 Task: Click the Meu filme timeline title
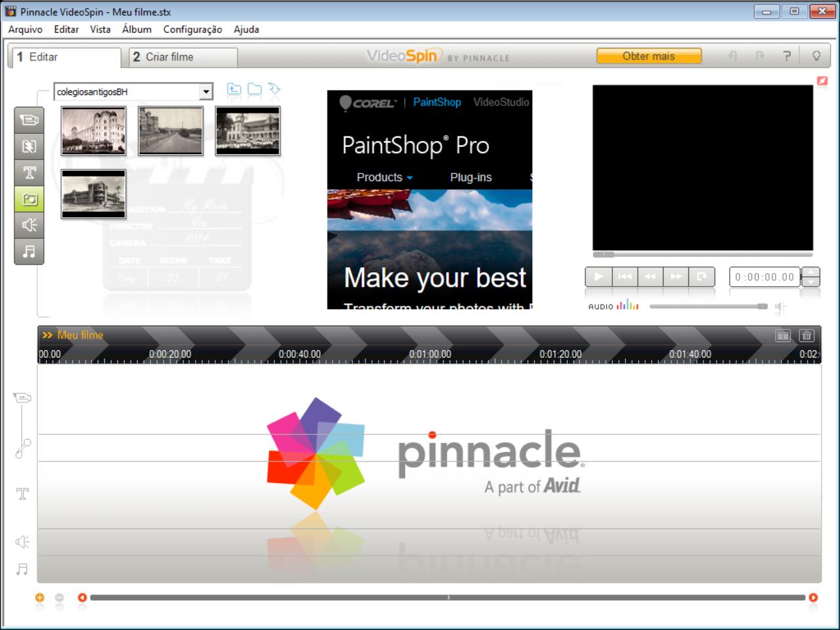pos(80,335)
